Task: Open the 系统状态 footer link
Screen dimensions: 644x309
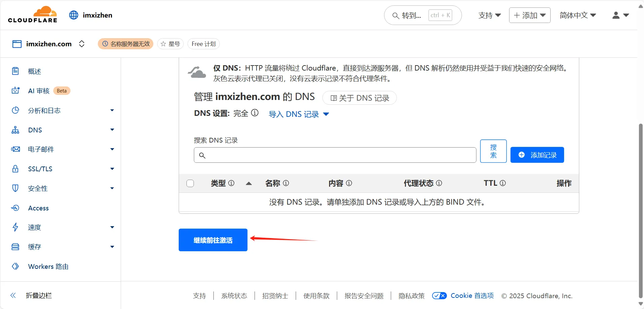Action: (x=234, y=296)
